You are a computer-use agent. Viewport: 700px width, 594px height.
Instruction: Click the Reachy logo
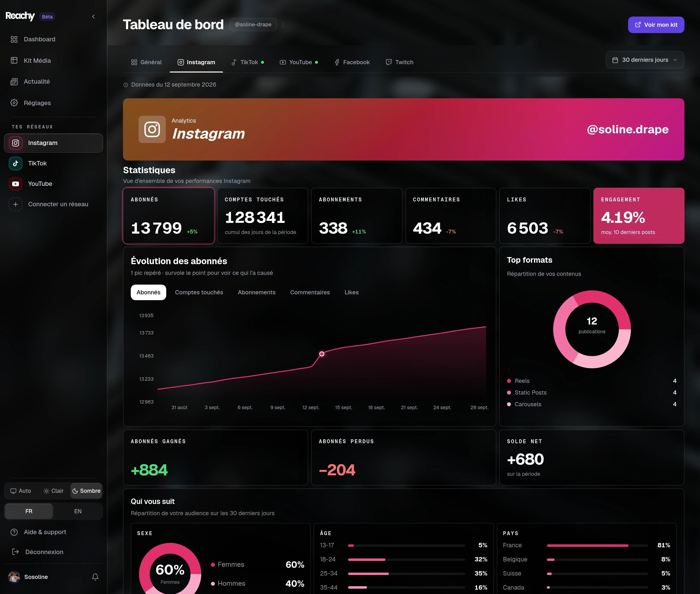(x=20, y=16)
